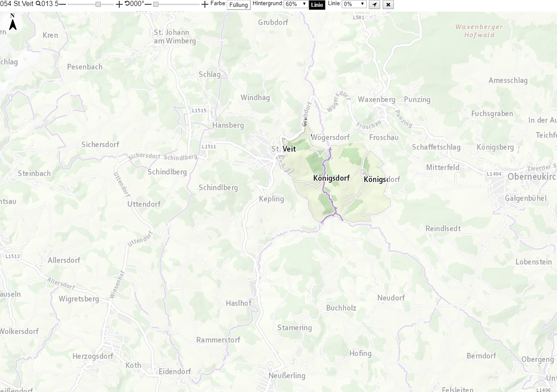The height and width of the screenshot is (392, 557).
Task: Toggle the Füllung color button
Action: 238,5
